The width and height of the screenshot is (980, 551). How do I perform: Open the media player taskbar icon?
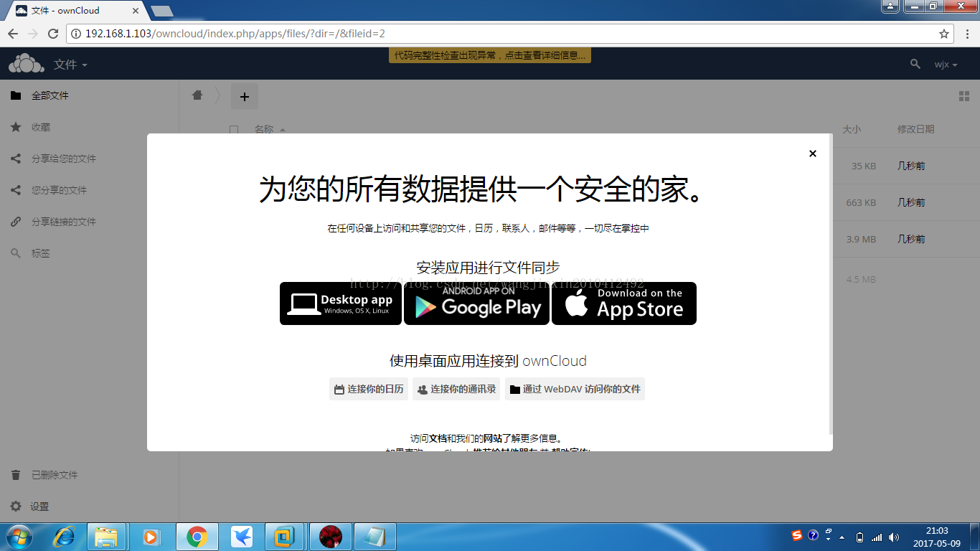(151, 536)
